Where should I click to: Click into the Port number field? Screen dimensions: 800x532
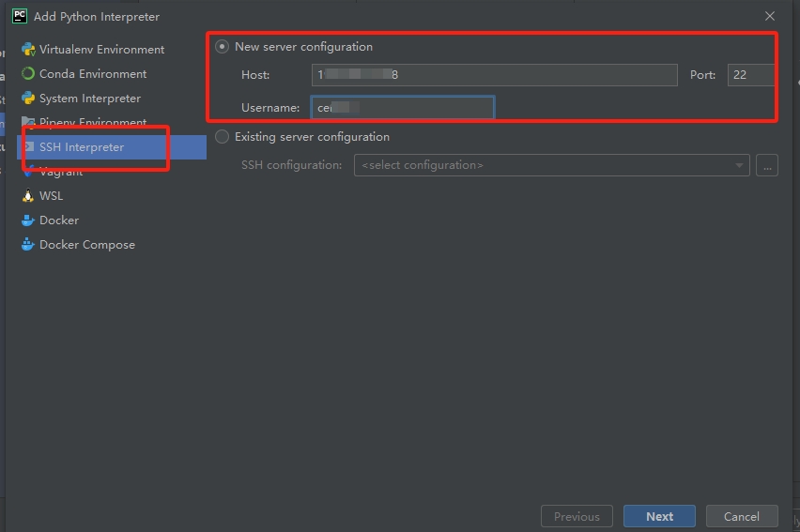(x=751, y=75)
